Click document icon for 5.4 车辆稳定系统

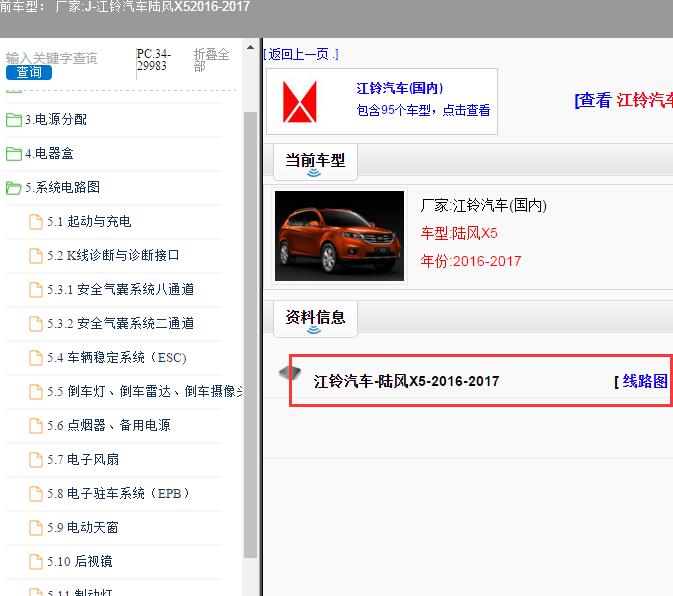coord(36,357)
